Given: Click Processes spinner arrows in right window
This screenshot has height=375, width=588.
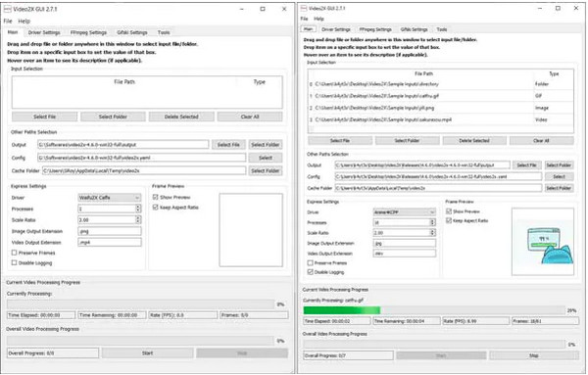Looking at the screenshot, I should [432, 222].
